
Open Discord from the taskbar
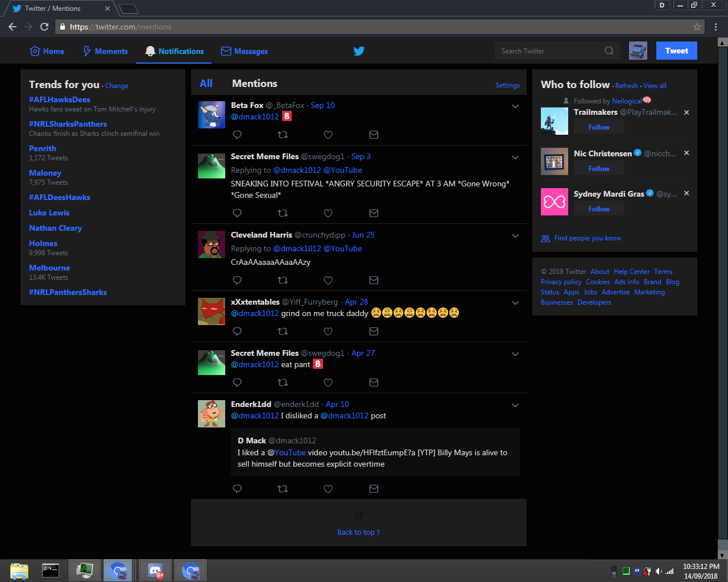coord(156,571)
